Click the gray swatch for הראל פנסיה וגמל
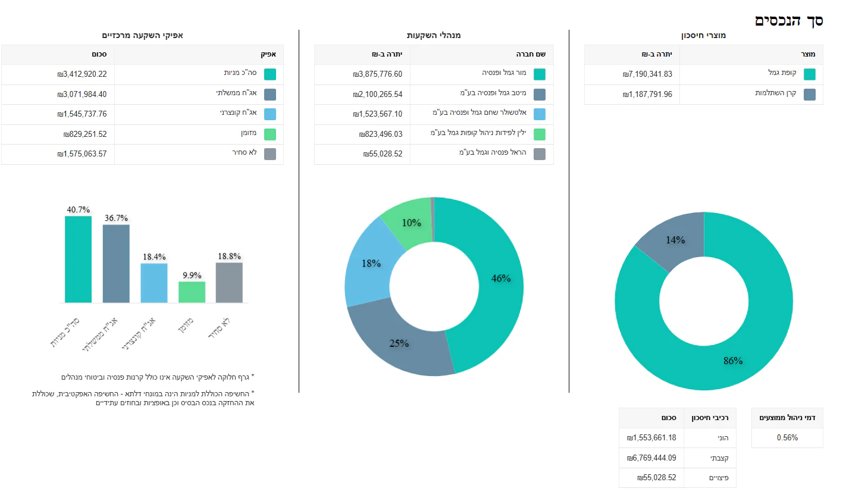 540,154
